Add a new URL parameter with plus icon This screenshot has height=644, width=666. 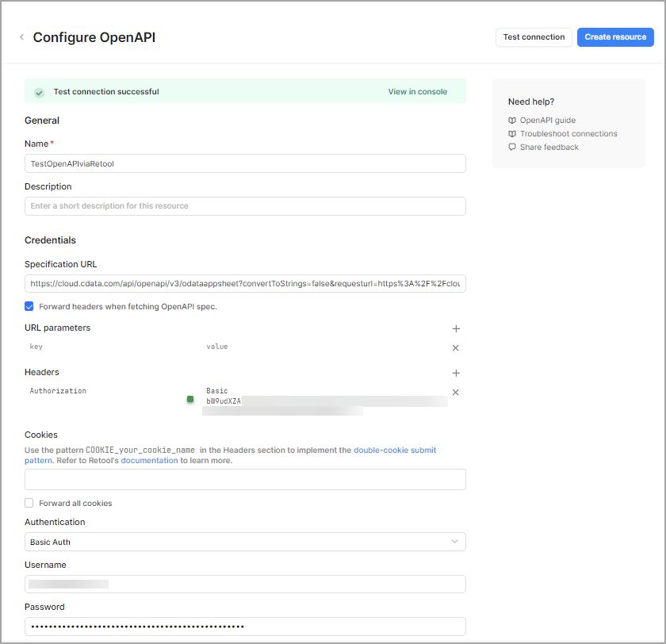click(456, 328)
